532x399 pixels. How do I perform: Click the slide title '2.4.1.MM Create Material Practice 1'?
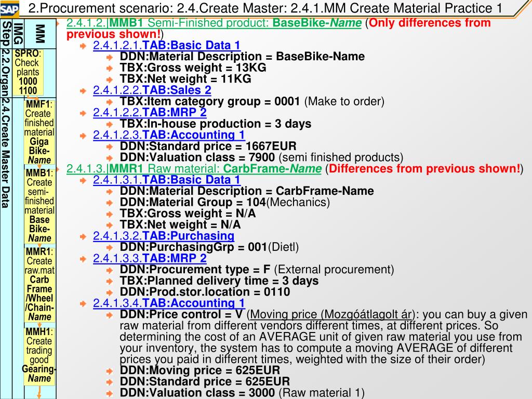tap(396, 8)
